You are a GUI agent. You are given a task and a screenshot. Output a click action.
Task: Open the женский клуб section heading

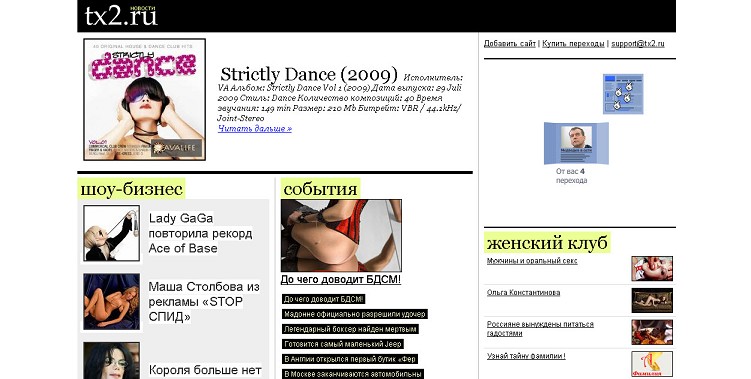click(547, 242)
